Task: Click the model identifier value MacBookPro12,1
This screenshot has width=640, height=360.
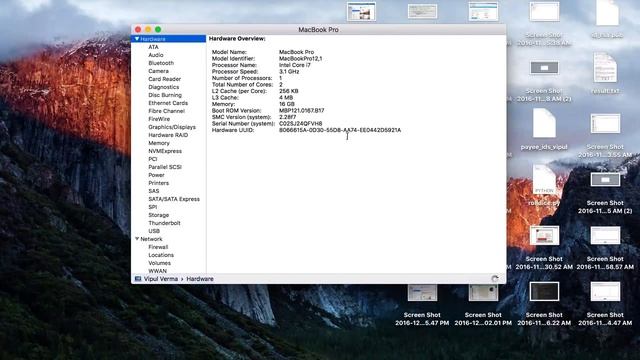Action: [x=300, y=58]
